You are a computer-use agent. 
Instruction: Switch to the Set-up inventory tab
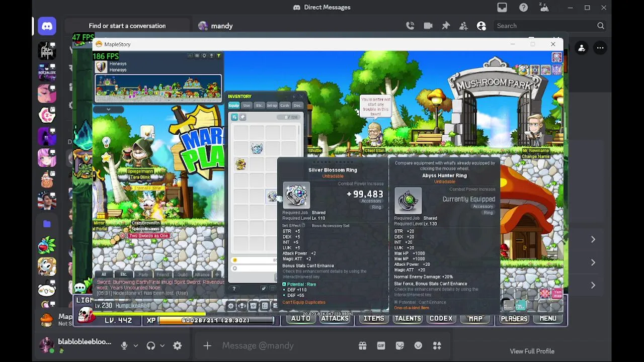coord(272,106)
